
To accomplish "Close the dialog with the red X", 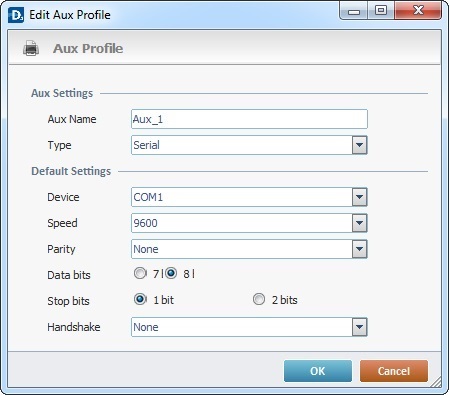I will (418, 11).
